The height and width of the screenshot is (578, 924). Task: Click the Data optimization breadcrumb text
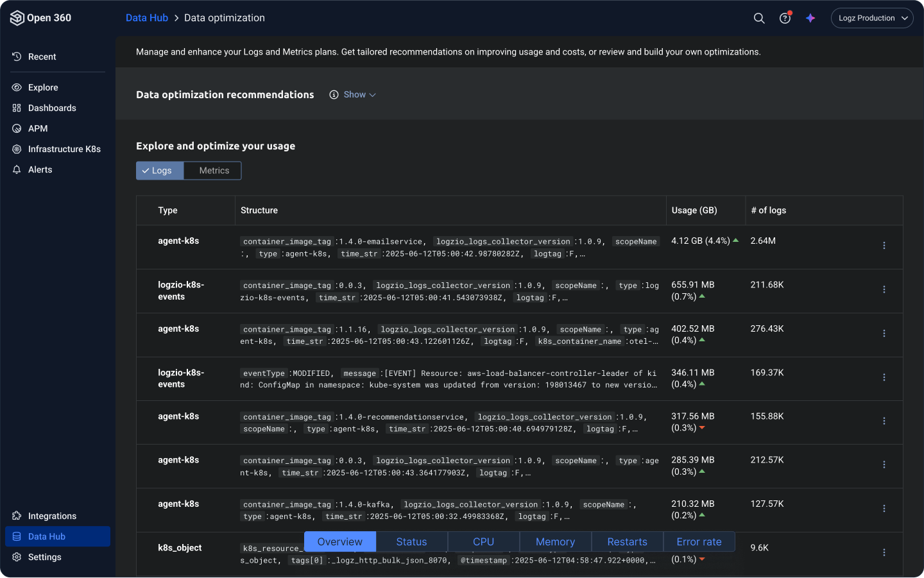pyautogui.click(x=225, y=18)
